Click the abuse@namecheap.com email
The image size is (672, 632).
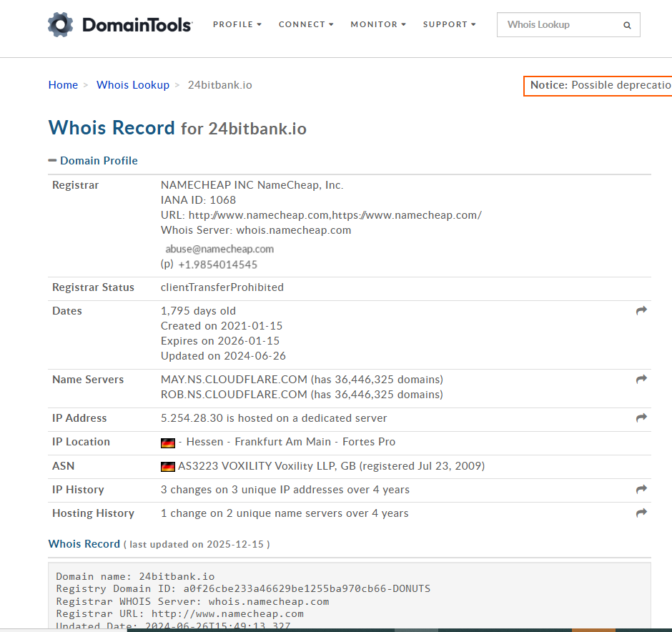point(219,249)
